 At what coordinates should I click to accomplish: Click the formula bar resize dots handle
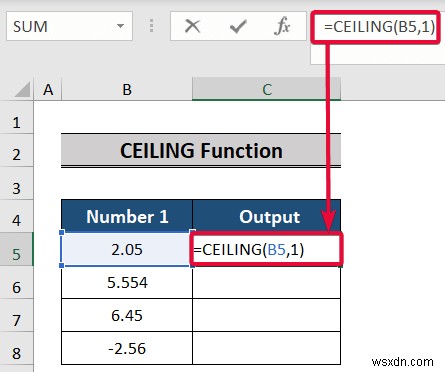click(151, 26)
